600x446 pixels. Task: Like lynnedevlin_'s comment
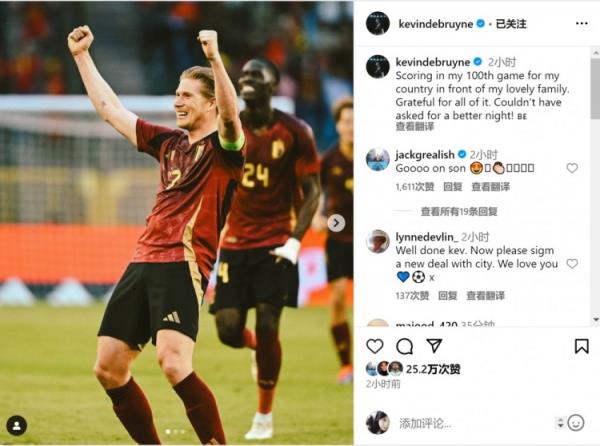[x=572, y=264]
